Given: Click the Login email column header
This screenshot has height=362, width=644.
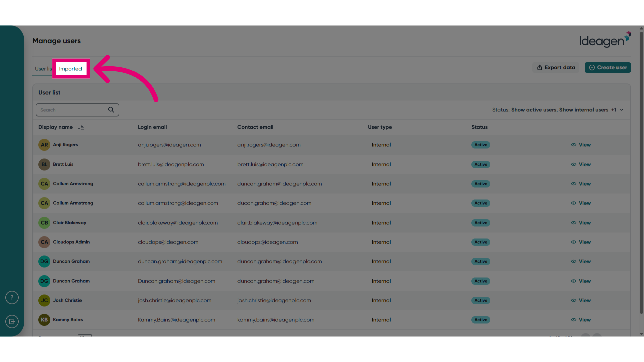Looking at the screenshot, I should pyautogui.click(x=152, y=127).
